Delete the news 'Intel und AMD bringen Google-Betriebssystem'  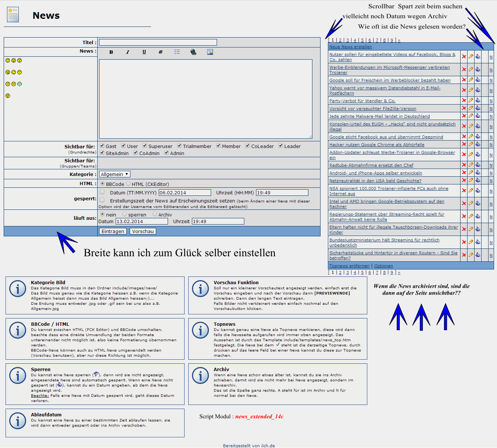[x=464, y=204]
